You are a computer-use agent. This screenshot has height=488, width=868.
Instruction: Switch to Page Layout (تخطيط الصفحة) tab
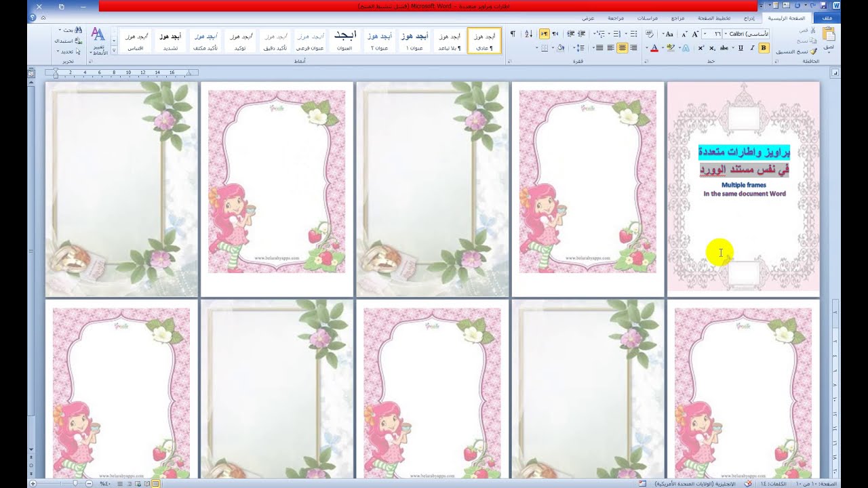[715, 18]
